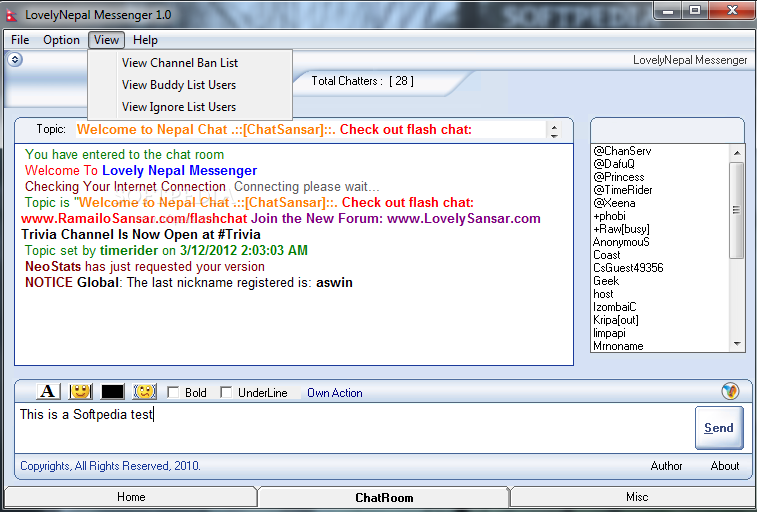Choose View Ignore List Users

(x=190, y=107)
